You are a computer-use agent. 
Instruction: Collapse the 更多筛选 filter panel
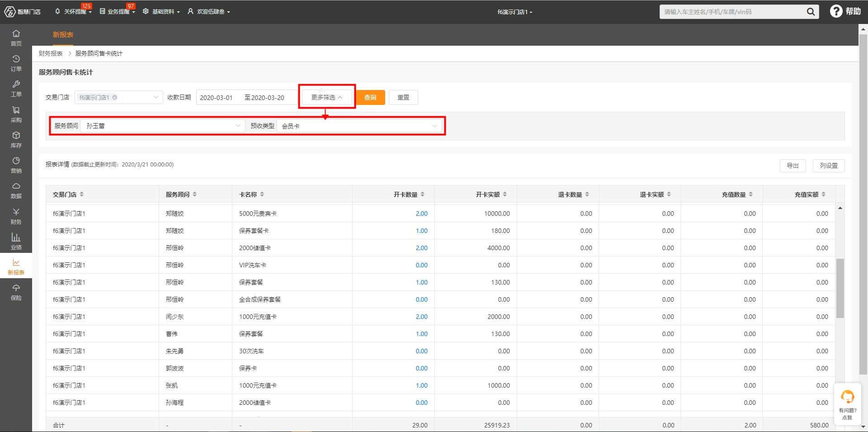click(327, 97)
